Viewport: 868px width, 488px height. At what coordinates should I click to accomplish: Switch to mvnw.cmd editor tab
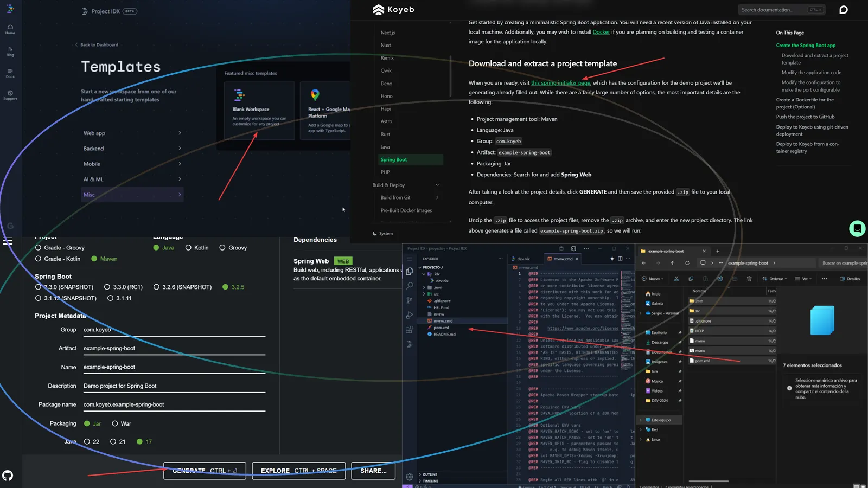click(x=563, y=259)
